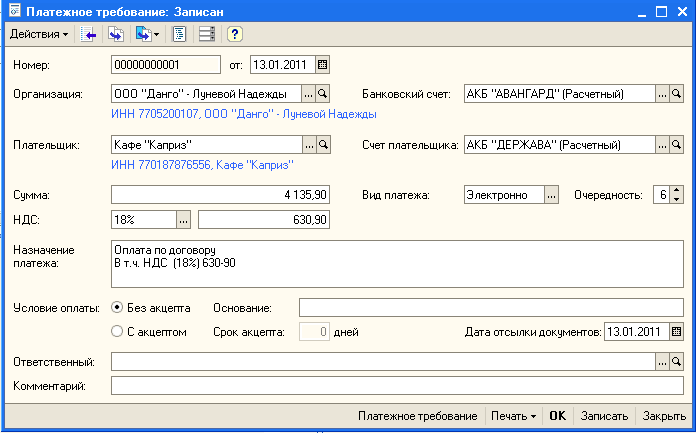Increase Очередность value with up arrow
Image resolution: width=696 pixels, height=433 pixels.
coord(677,189)
